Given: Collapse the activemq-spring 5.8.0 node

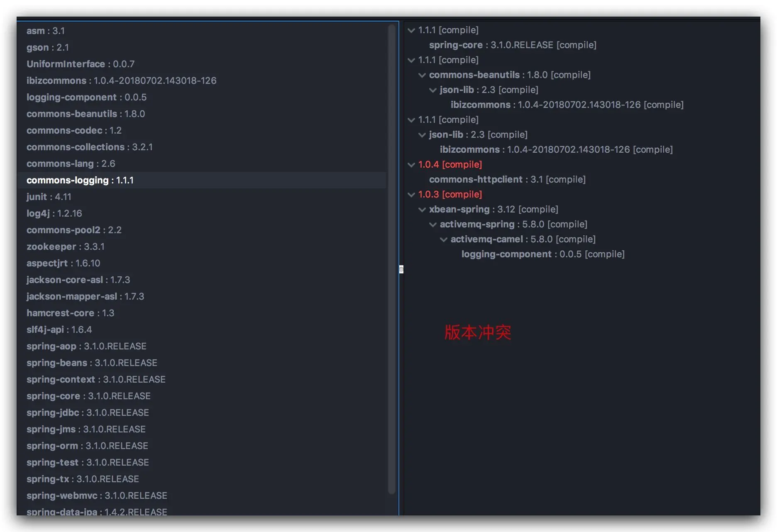Looking at the screenshot, I should coord(433,224).
